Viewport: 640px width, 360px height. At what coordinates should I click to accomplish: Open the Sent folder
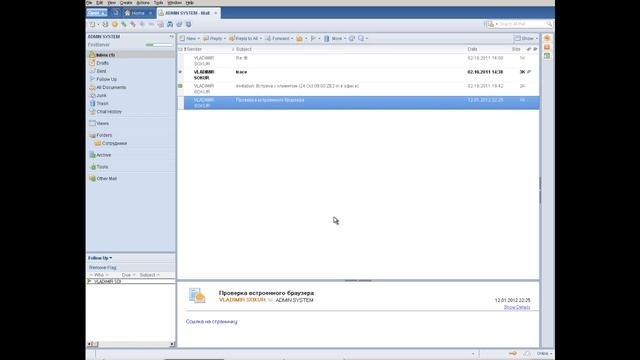coord(101,71)
